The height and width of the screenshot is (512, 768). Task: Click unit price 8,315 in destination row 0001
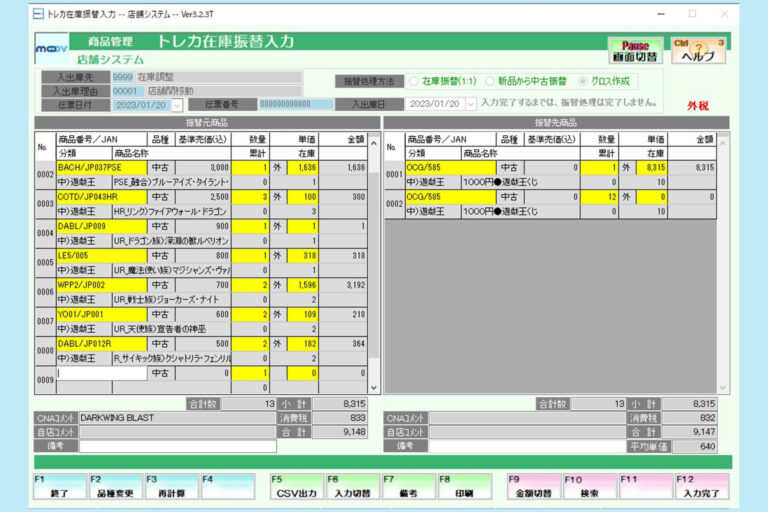pyautogui.click(x=651, y=168)
